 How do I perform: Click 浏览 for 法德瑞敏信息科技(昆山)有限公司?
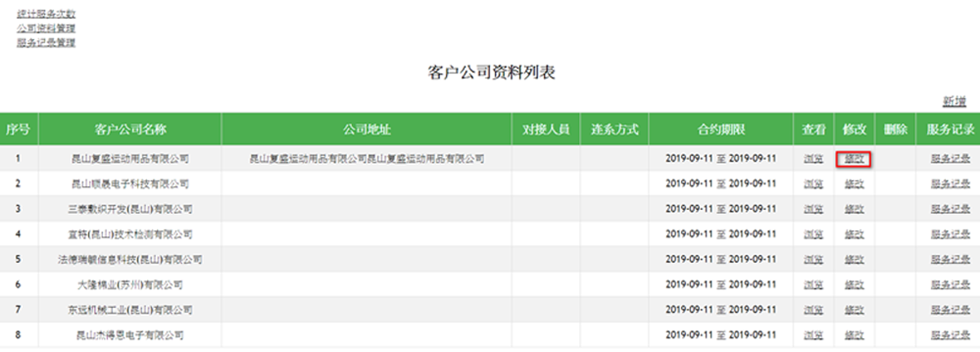click(x=813, y=261)
